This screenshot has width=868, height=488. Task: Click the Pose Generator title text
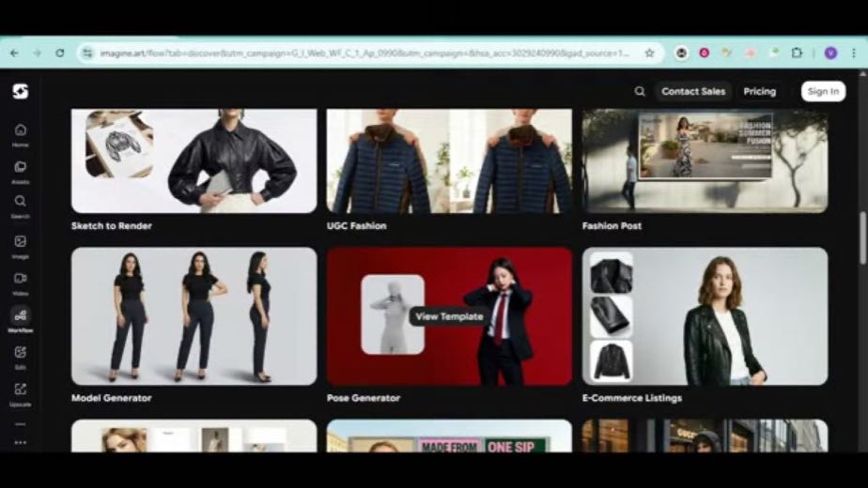364,398
